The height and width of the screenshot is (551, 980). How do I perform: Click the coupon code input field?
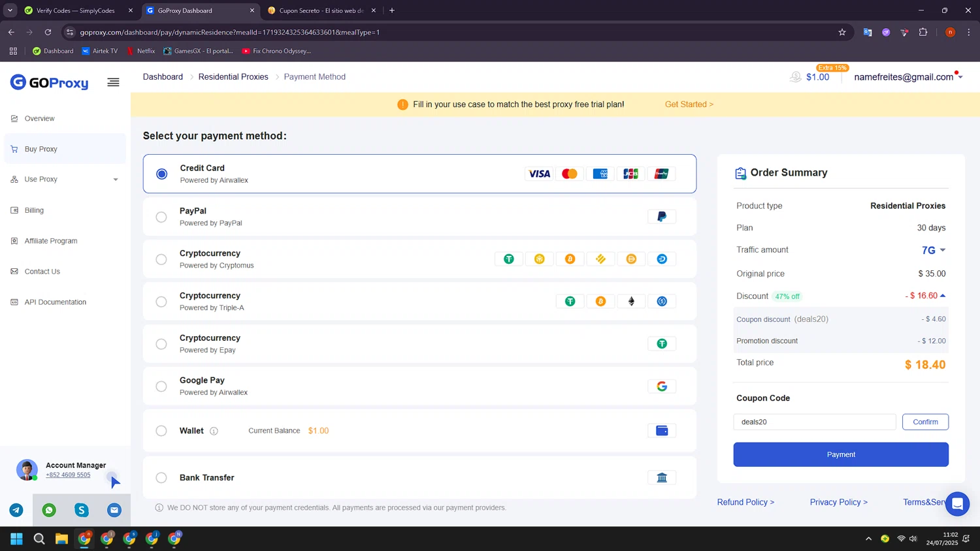tap(815, 422)
